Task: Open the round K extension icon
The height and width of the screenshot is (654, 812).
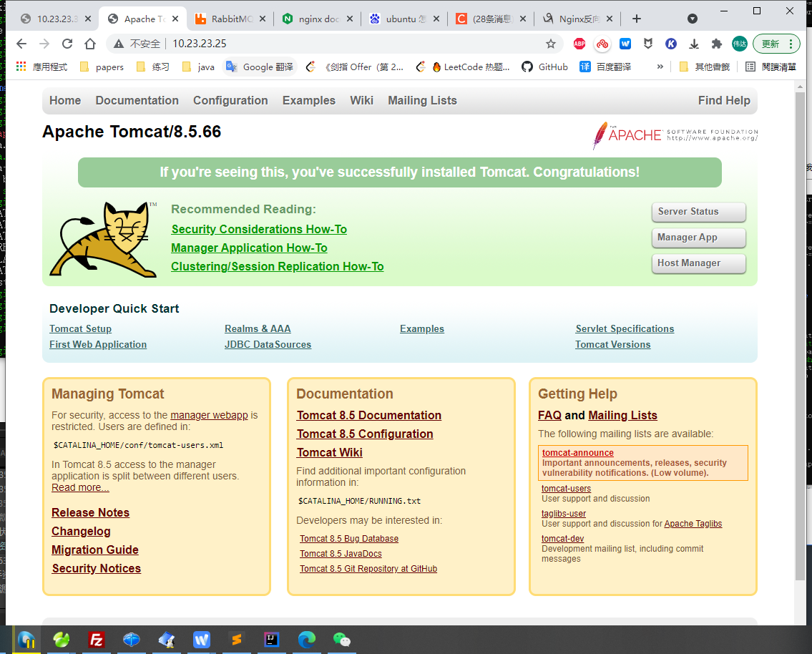Action: (x=671, y=44)
